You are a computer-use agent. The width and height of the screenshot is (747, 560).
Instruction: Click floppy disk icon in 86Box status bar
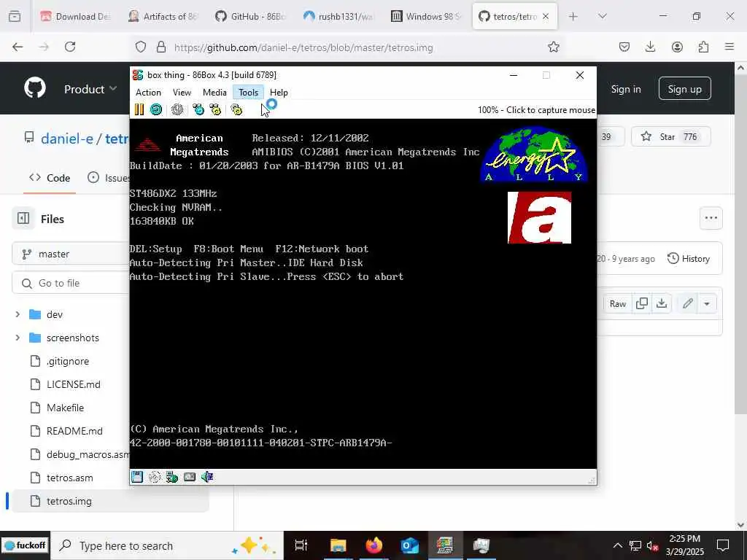tap(137, 477)
